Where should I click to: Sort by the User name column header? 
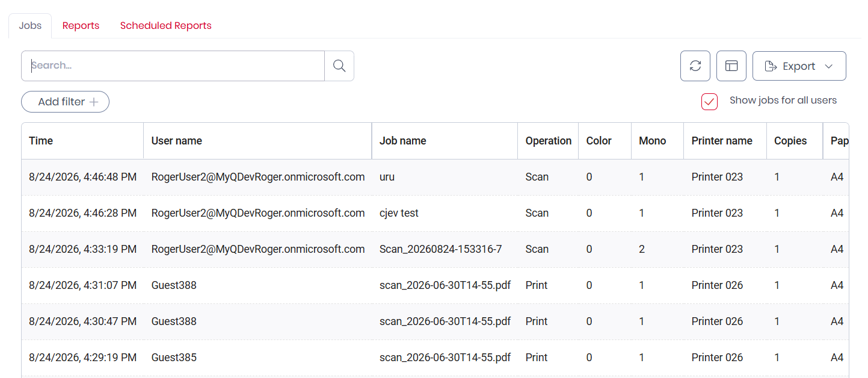tap(257, 141)
